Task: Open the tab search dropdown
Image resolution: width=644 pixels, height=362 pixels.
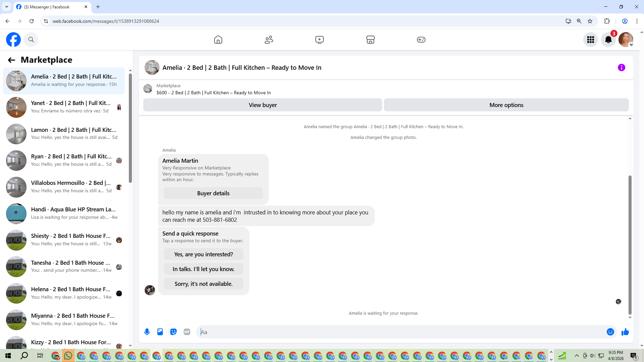Action: 6,7
